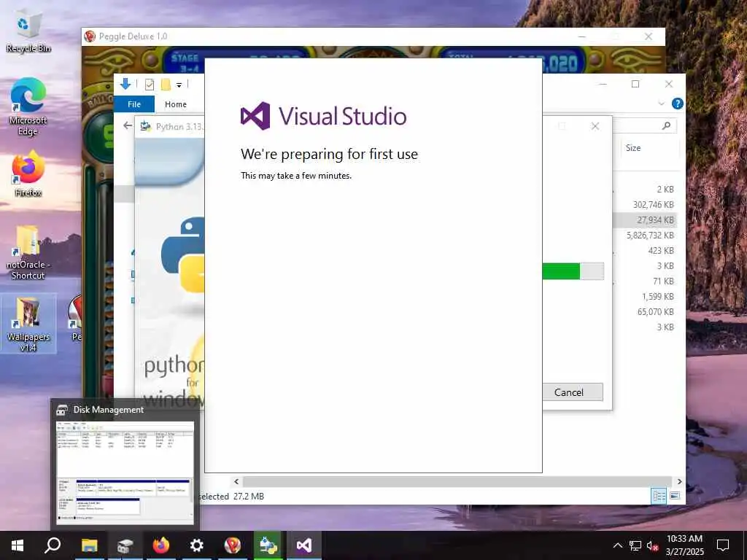Viewport: 747px width, 560px height.
Task: Open the Windows Start menu
Action: click(x=18, y=545)
